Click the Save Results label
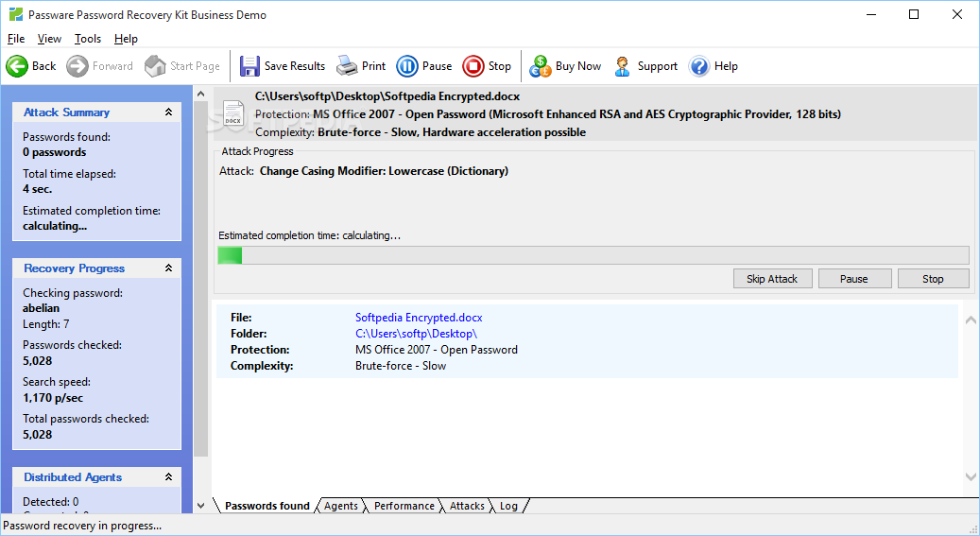This screenshot has height=536, width=980. coord(294,65)
